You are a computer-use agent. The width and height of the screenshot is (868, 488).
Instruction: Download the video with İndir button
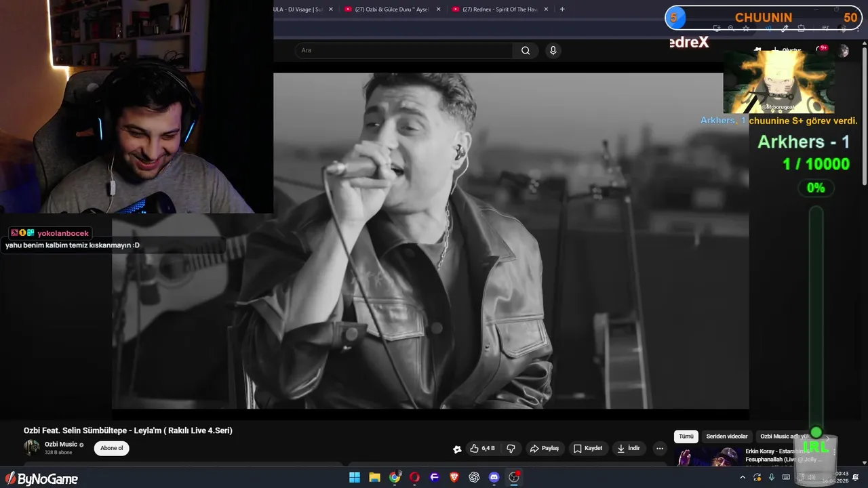629,448
